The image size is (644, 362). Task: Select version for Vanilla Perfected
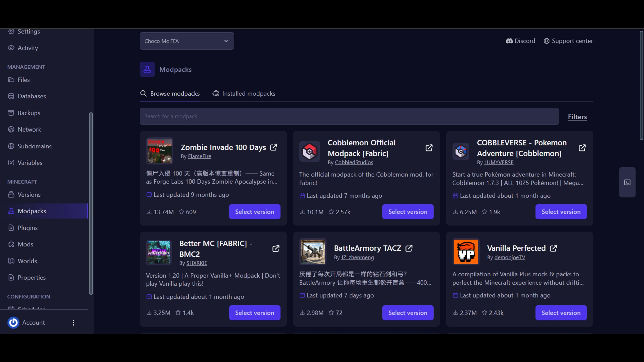561,313
